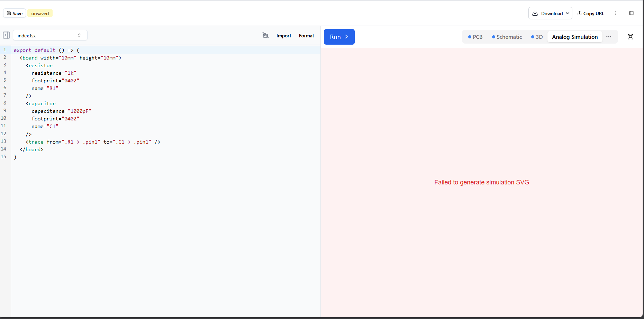
Task: Click name="C1" attribute
Action: click(x=45, y=126)
